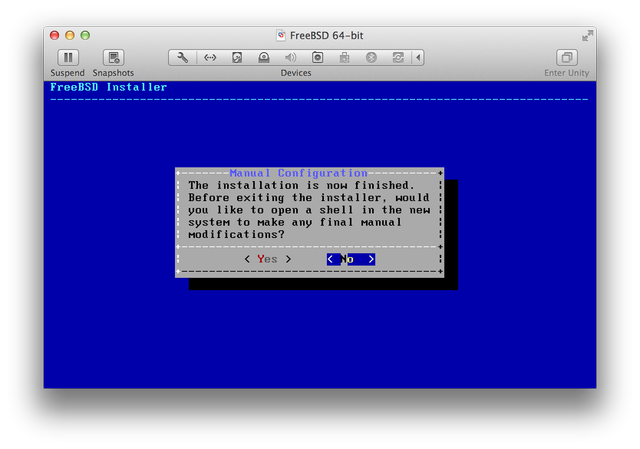Click the sharing sync device icon
640x449 pixels.
[x=398, y=58]
